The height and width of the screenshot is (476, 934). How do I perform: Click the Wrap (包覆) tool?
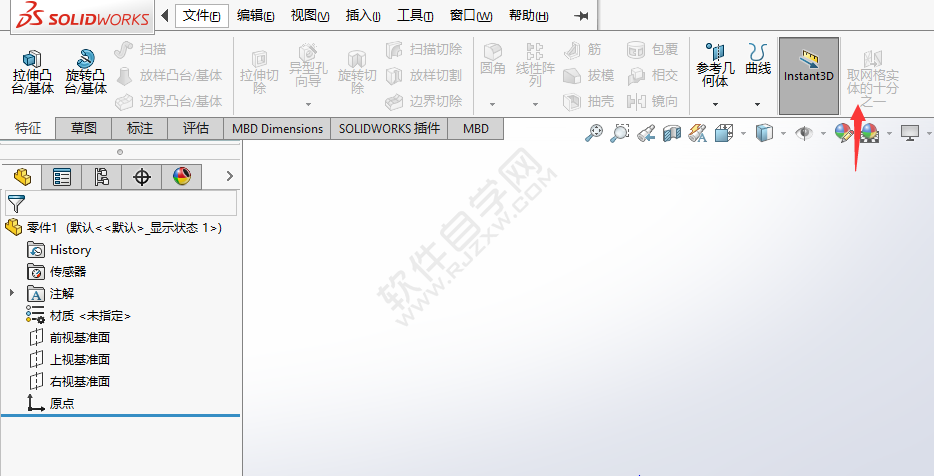click(x=652, y=49)
